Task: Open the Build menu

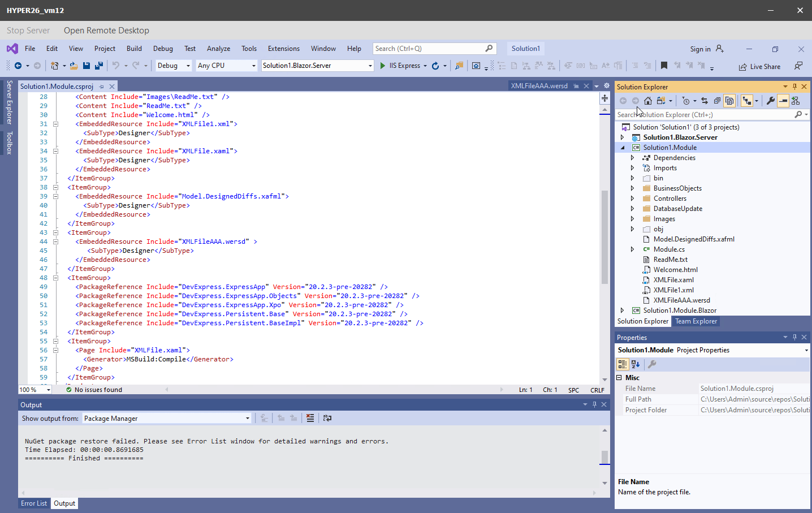Action: pyautogui.click(x=134, y=49)
